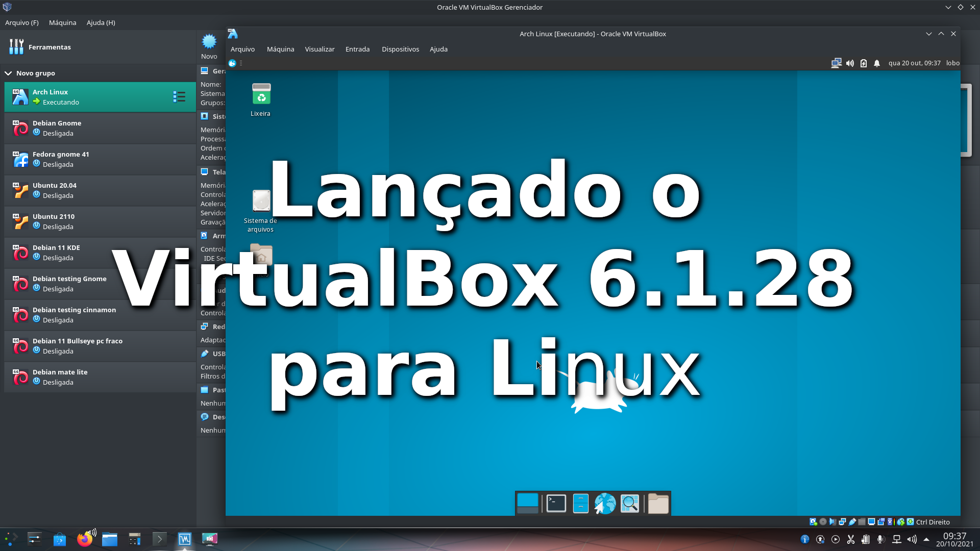Viewport: 980px width, 551px height.
Task: Switch to Firefox in the taskbar
Action: pos(85,539)
